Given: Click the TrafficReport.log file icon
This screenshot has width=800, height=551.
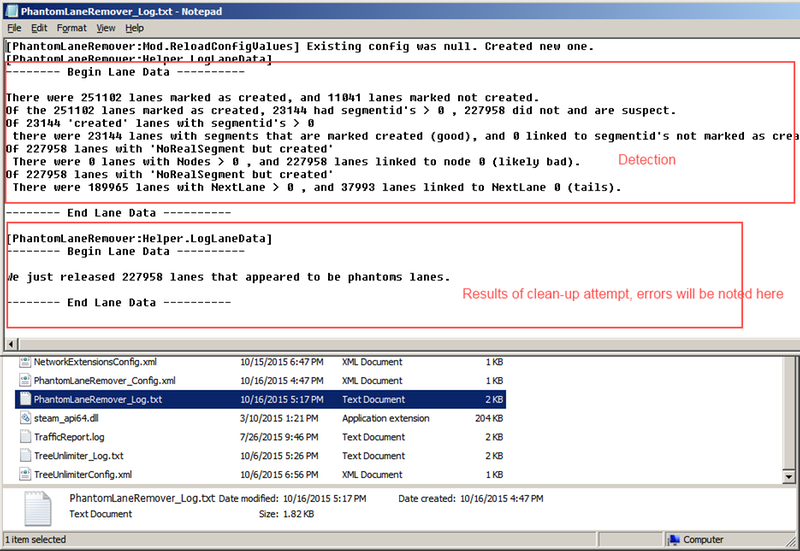Looking at the screenshot, I should (24, 437).
